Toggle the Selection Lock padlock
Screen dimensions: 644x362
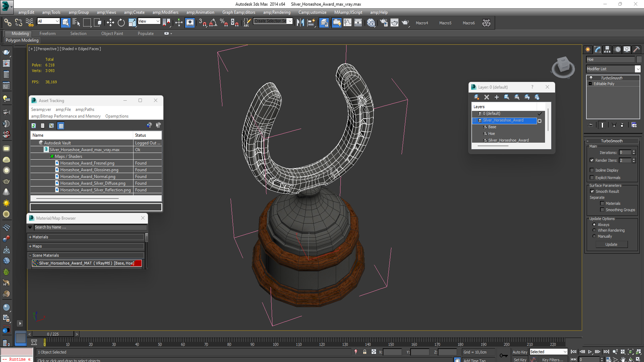pyautogui.click(x=365, y=352)
